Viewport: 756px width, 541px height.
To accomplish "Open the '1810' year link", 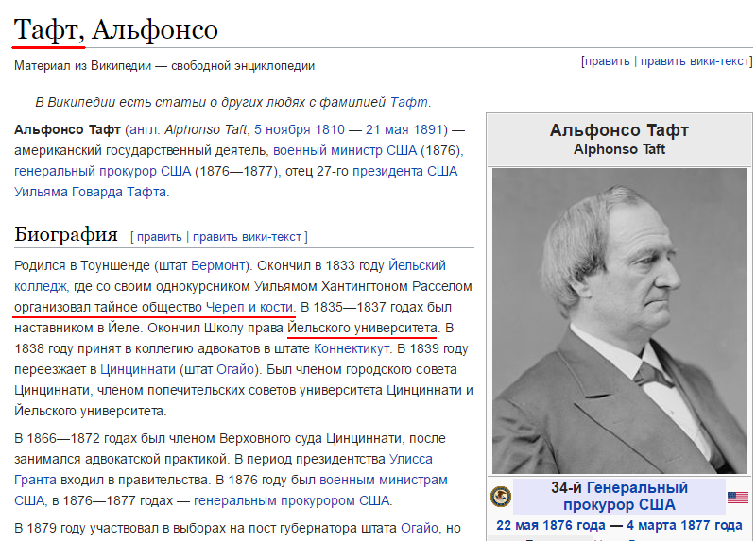I will [330, 129].
